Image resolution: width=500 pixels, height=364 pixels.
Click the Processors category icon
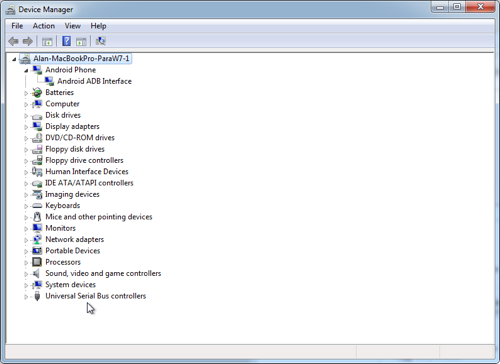[37, 262]
